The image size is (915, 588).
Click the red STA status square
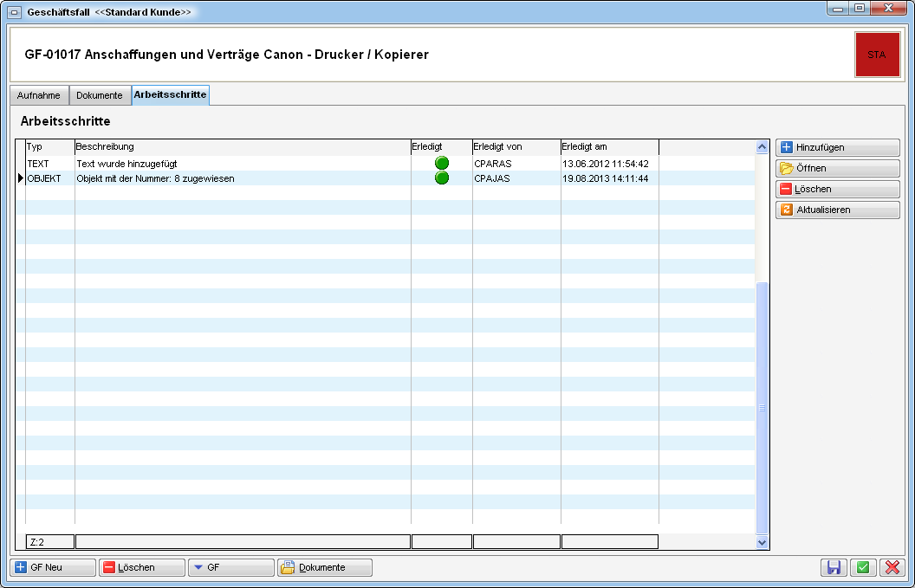point(877,55)
